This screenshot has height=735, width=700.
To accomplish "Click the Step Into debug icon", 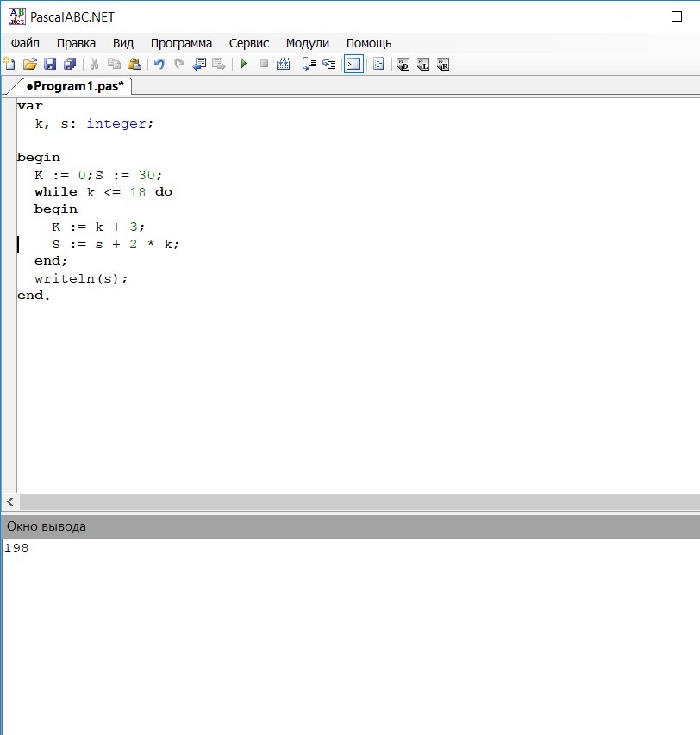I will [329, 64].
